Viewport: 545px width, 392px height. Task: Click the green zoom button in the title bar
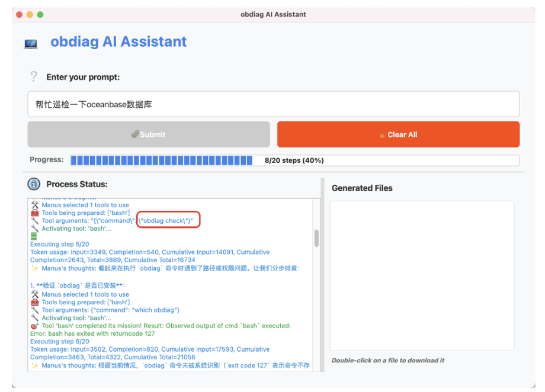pyautogui.click(x=40, y=14)
